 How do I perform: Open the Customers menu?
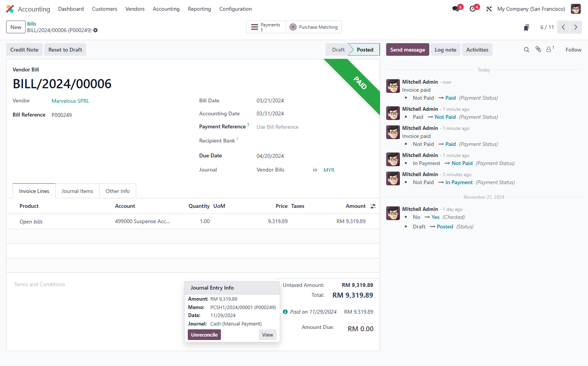tap(105, 9)
